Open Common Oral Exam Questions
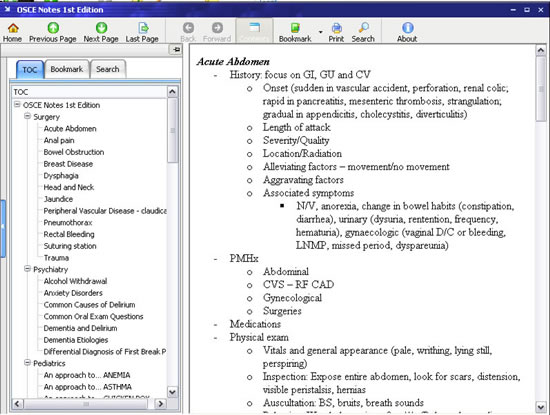 [x=93, y=316]
